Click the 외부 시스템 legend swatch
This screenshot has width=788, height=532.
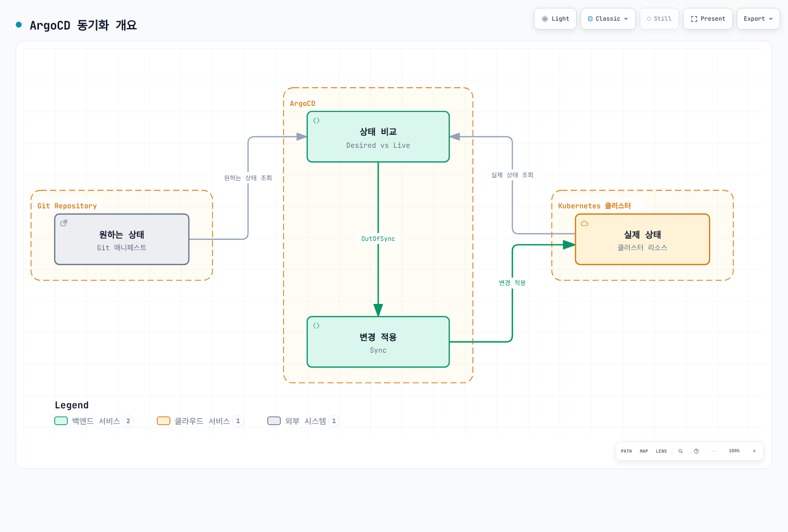tap(274, 421)
